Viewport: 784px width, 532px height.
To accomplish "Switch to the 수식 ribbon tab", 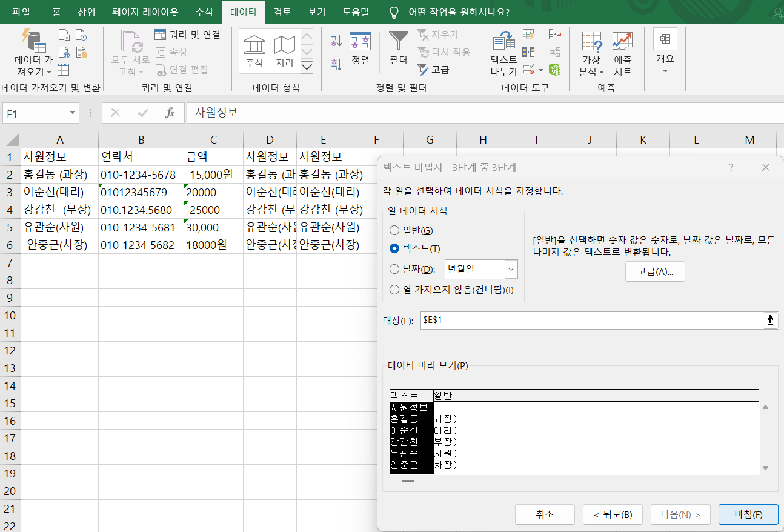I will (204, 12).
